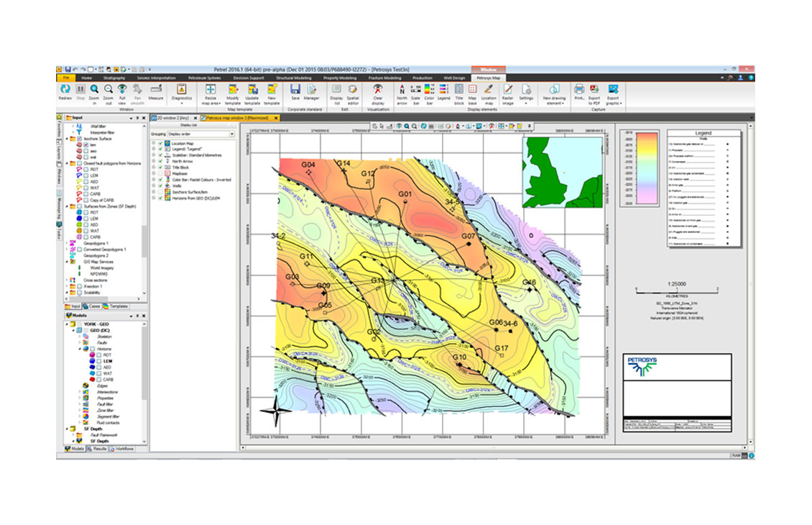Save the corporate standard
812x525 pixels.
[295, 92]
